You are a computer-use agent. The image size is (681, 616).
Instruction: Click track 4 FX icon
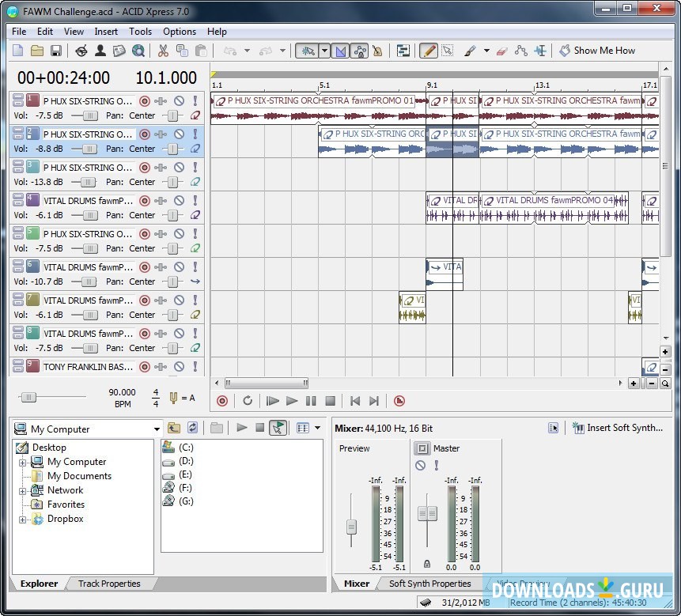pos(161,201)
